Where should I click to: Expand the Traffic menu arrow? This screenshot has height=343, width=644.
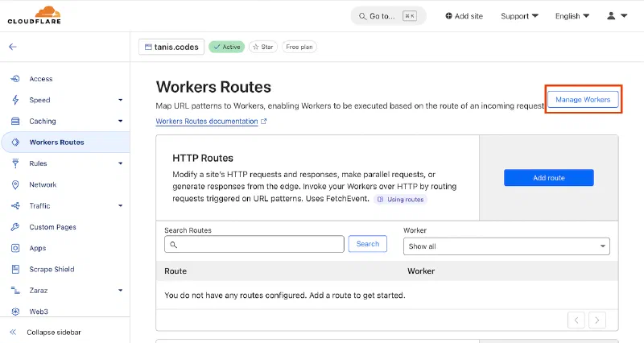(120, 206)
